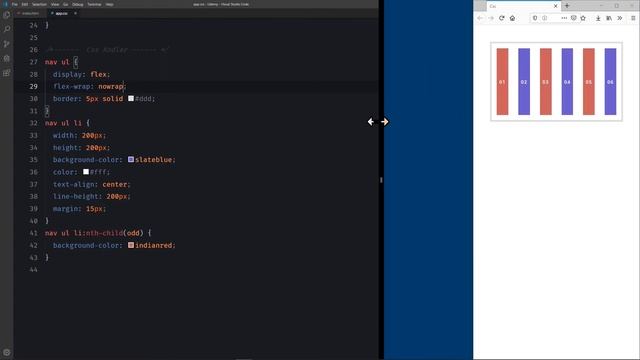The width and height of the screenshot is (640, 360).
Task: Open the Go menu
Action: click(x=65, y=4)
